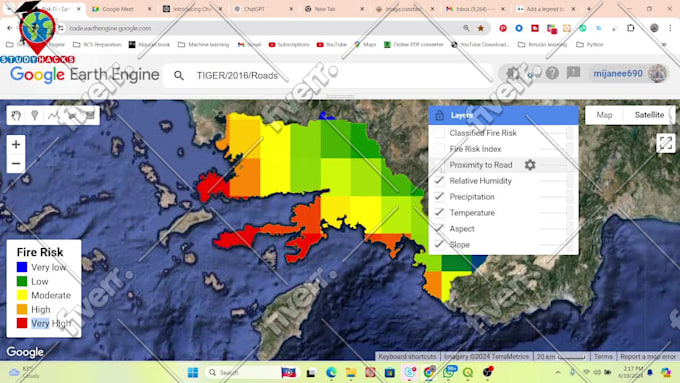Switch base map to Satellite view

click(649, 115)
